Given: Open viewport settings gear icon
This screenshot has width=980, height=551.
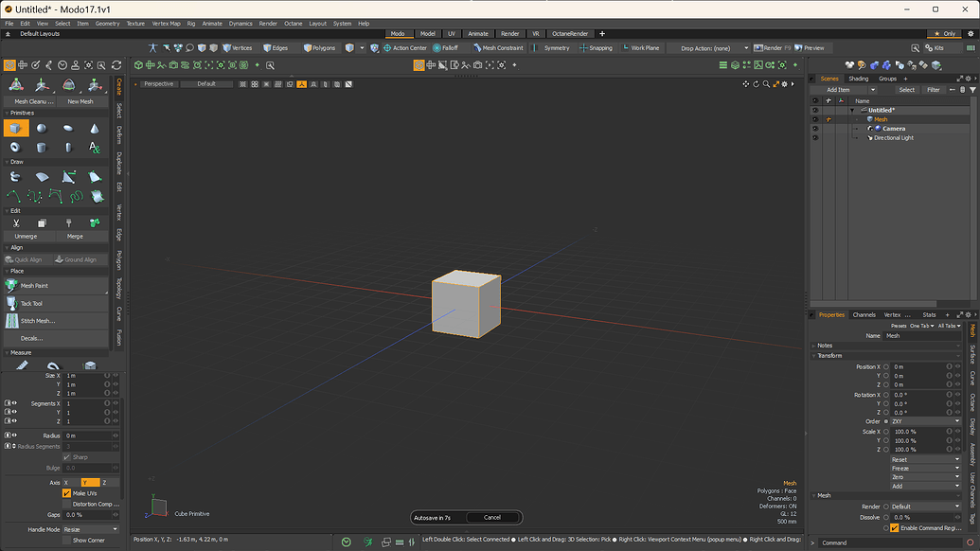Looking at the screenshot, I should tap(785, 83).
